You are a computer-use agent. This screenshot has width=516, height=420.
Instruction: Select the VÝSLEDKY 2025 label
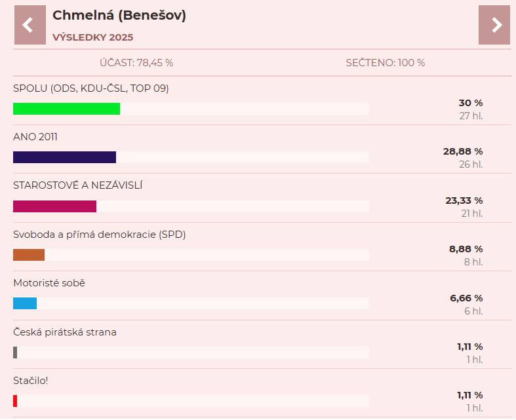pyautogui.click(x=92, y=37)
